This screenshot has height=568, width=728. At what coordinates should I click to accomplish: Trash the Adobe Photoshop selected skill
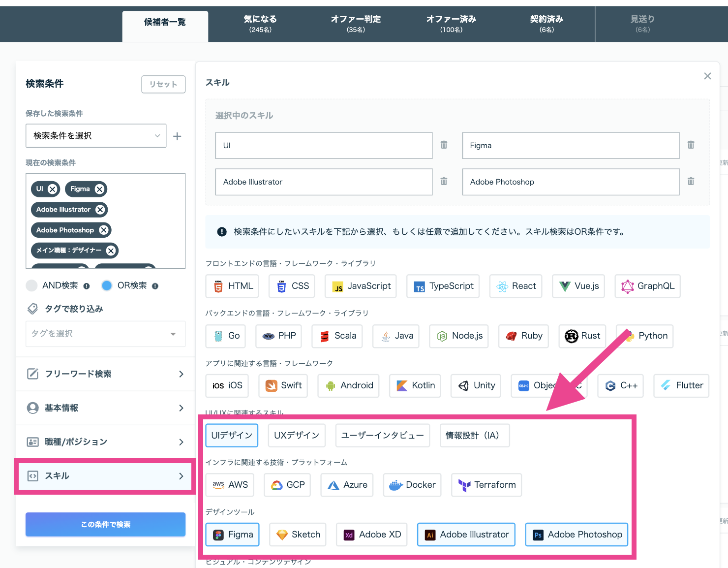pyautogui.click(x=691, y=182)
